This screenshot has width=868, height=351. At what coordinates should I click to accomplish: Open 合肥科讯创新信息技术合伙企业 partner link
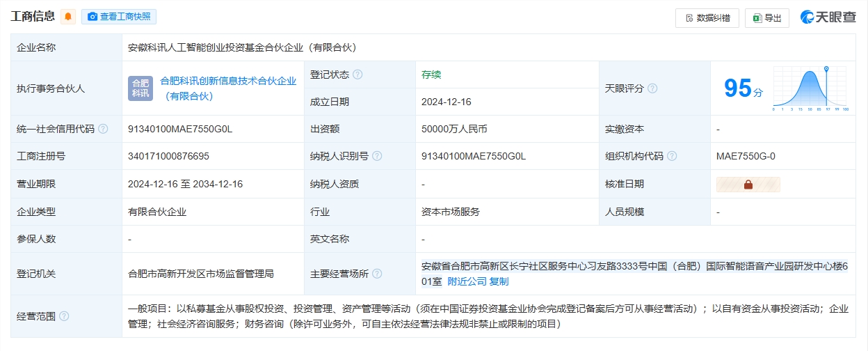[228, 88]
